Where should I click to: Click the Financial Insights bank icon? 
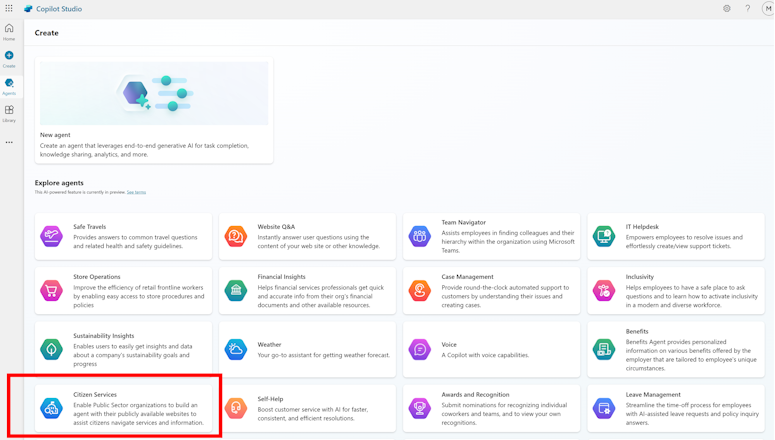point(236,290)
